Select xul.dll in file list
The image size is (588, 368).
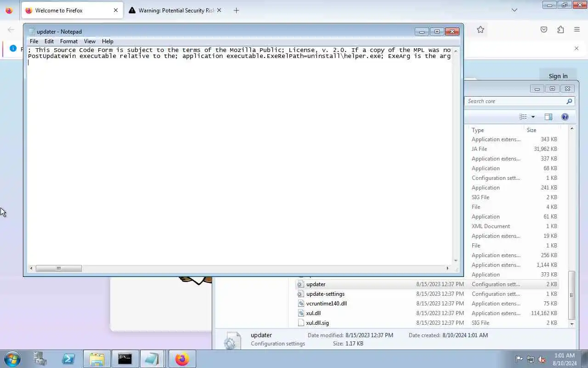point(427,313)
